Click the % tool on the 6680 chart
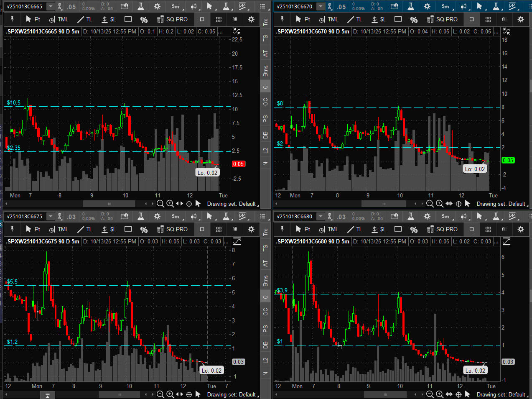The height and width of the screenshot is (399, 532). tap(414, 229)
